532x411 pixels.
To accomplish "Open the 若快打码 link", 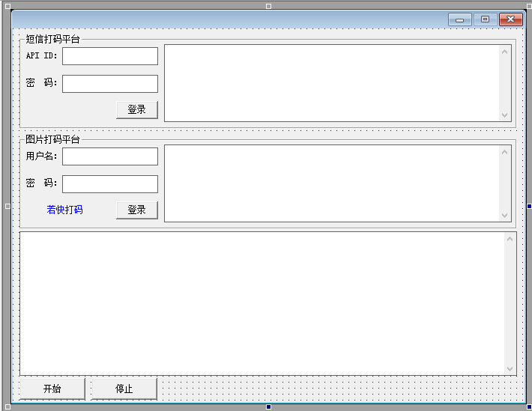I will point(64,210).
